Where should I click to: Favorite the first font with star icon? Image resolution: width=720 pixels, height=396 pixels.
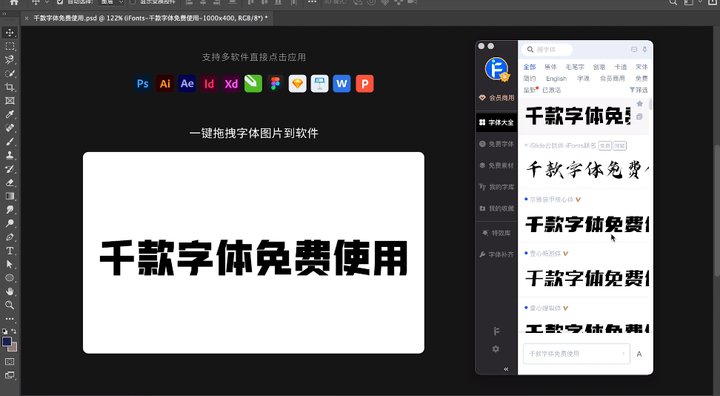[640, 104]
